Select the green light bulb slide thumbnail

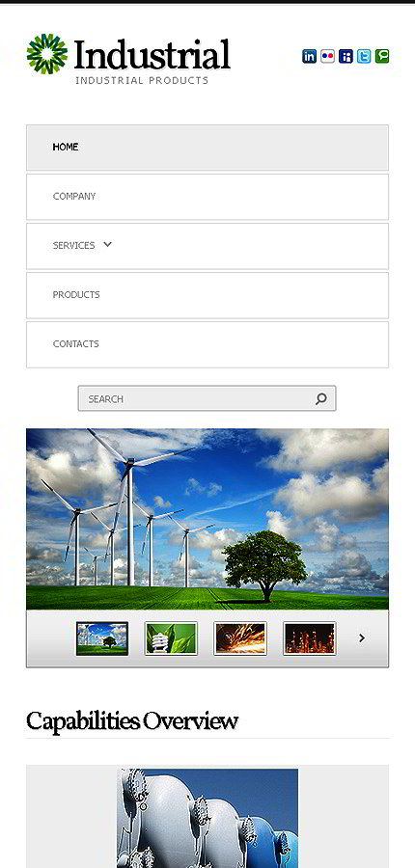[x=171, y=638]
